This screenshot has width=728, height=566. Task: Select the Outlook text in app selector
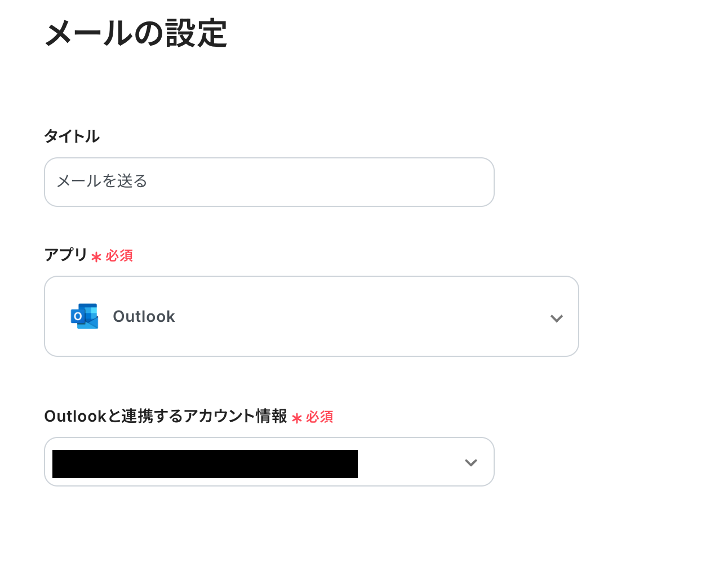coord(144,317)
